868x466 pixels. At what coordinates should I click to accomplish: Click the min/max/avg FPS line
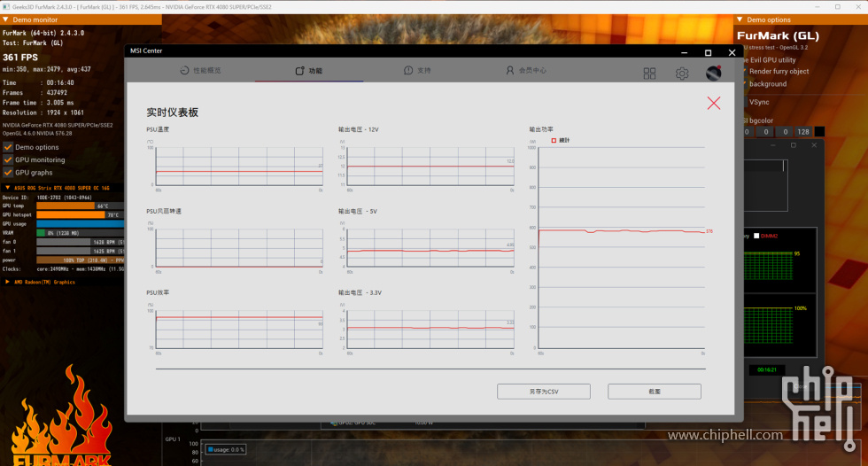tap(46, 69)
